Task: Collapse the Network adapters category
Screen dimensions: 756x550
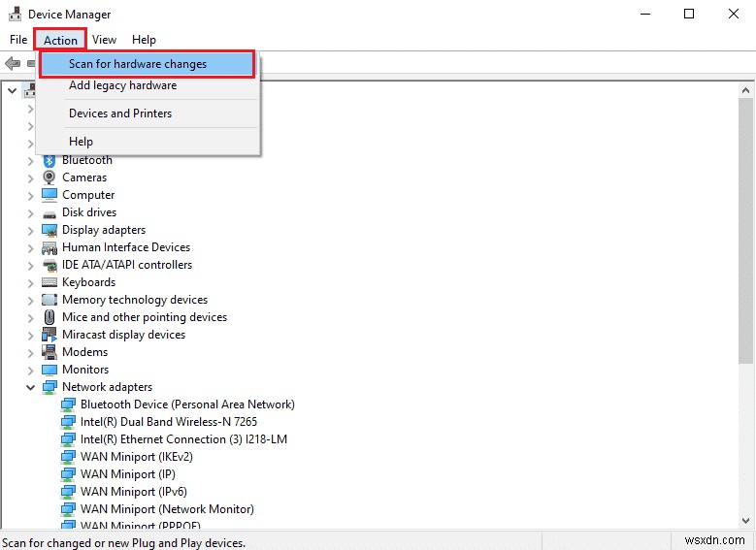Action: point(30,387)
